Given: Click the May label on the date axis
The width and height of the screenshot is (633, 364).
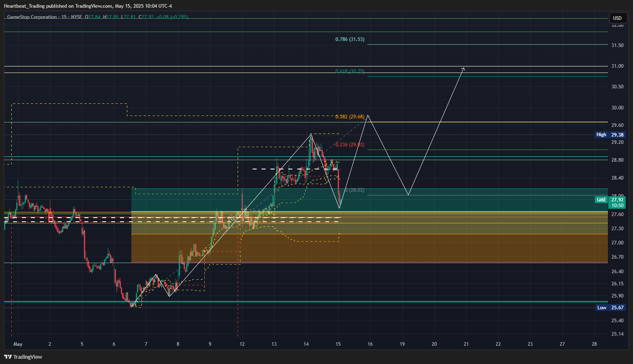Looking at the screenshot, I should tap(18, 344).
